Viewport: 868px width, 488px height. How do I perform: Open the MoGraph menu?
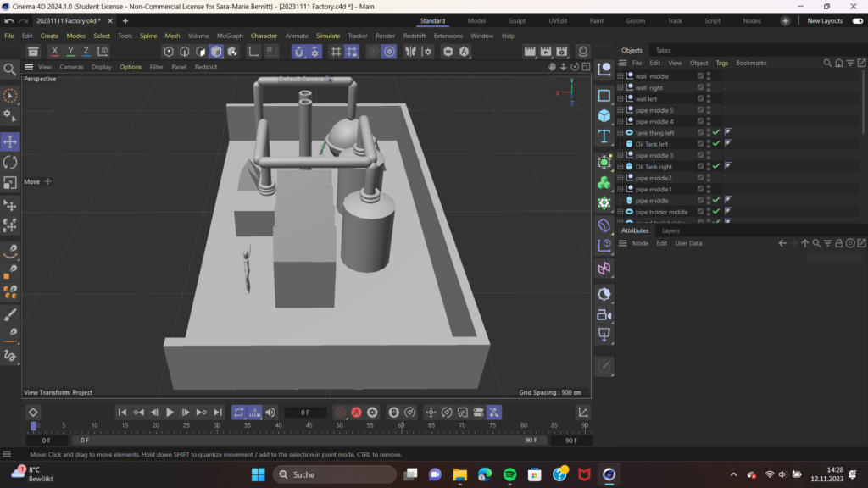click(229, 36)
